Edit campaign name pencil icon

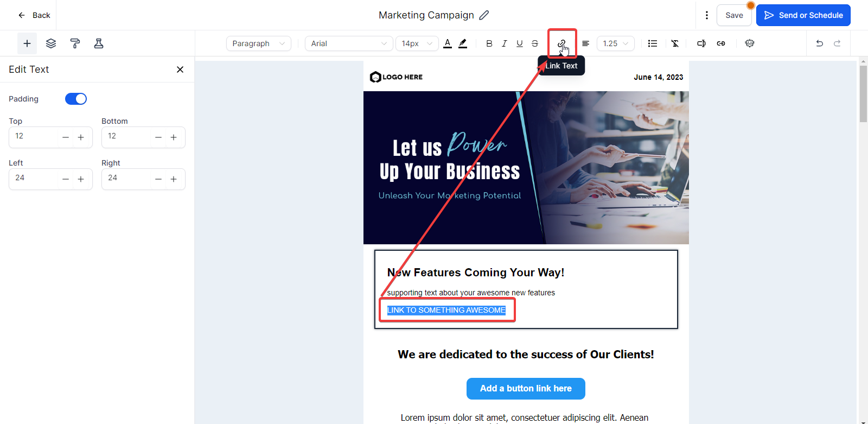(x=484, y=15)
